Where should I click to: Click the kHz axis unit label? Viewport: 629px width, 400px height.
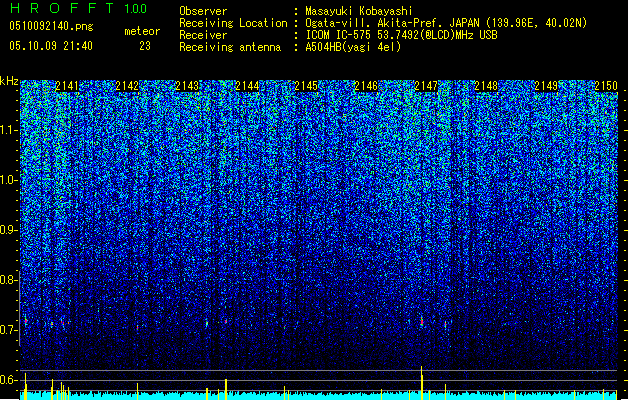point(9,81)
